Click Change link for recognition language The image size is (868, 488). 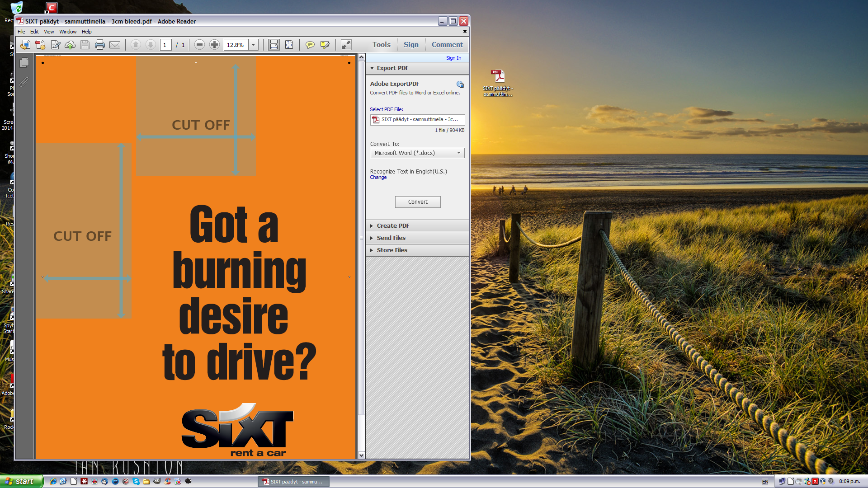coord(378,178)
